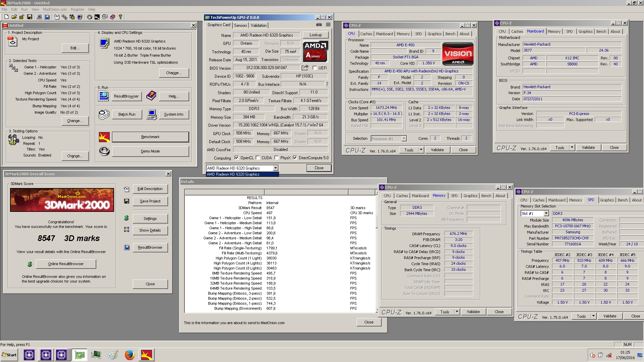Click the yellow question mark toolbar icon
Viewport: 644px width, 362px height.
(120, 17)
